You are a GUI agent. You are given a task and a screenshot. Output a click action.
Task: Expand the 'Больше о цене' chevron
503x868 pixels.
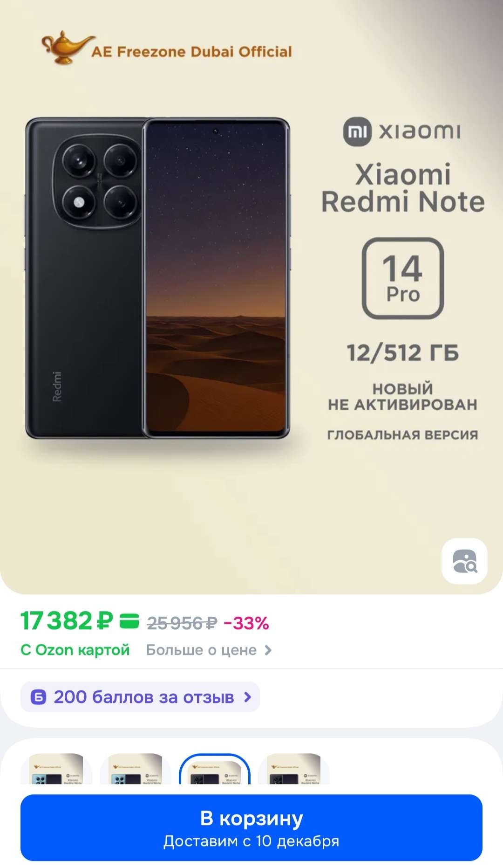point(268,650)
